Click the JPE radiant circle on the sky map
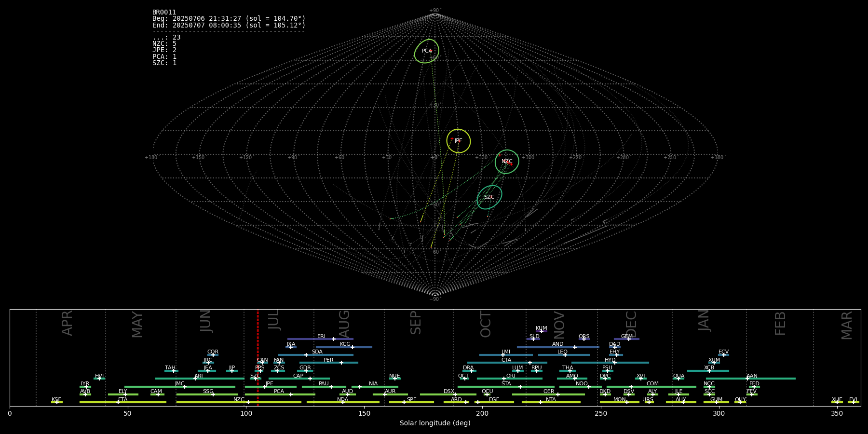Viewport: 868px width, 434px height. pyautogui.click(x=459, y=141)
